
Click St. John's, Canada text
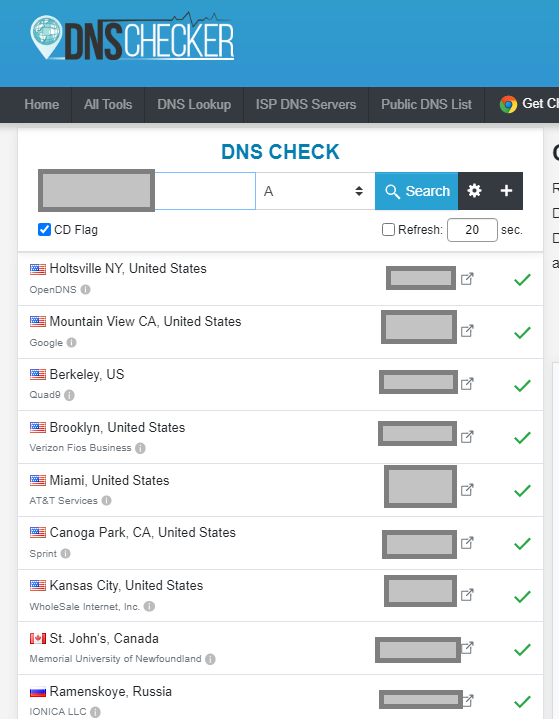104,638
